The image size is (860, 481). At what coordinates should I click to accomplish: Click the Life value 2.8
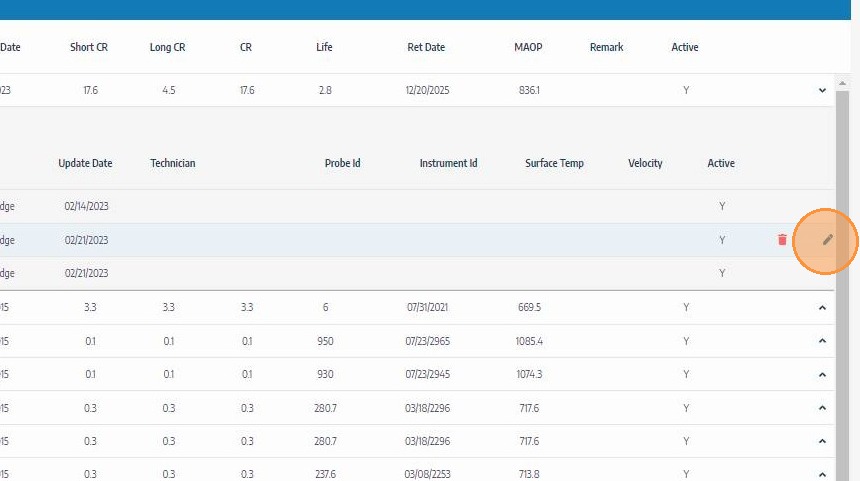325,90
